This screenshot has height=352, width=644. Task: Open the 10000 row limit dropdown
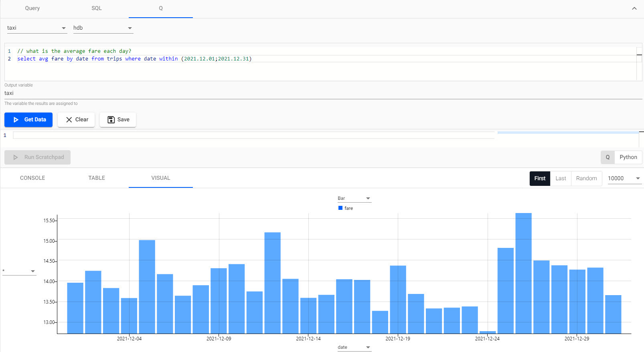(x=624, y=179)
